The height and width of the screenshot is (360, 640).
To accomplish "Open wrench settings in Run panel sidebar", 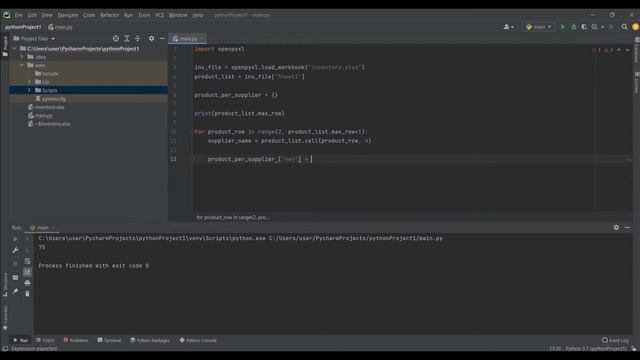I will click(x=15, y=250).
